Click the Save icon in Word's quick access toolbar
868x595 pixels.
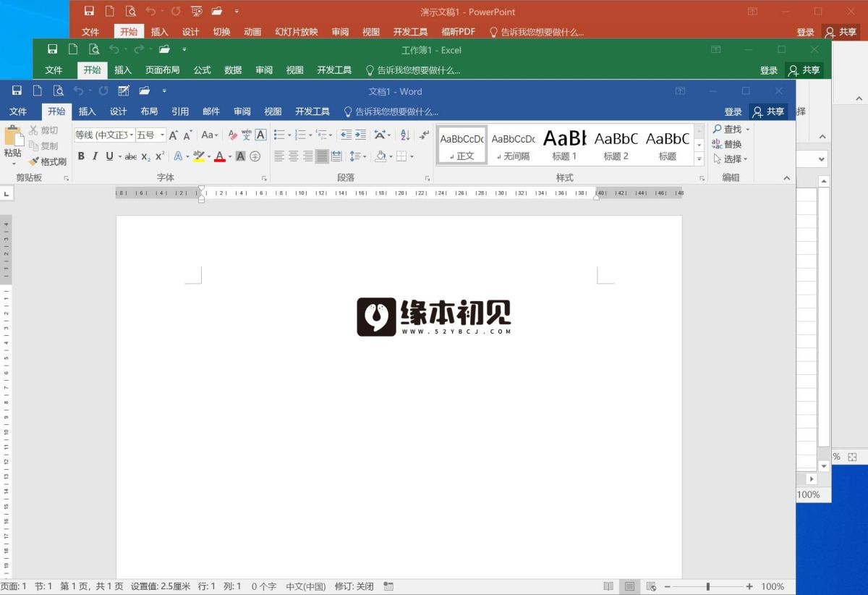click(x=17, y=90)
